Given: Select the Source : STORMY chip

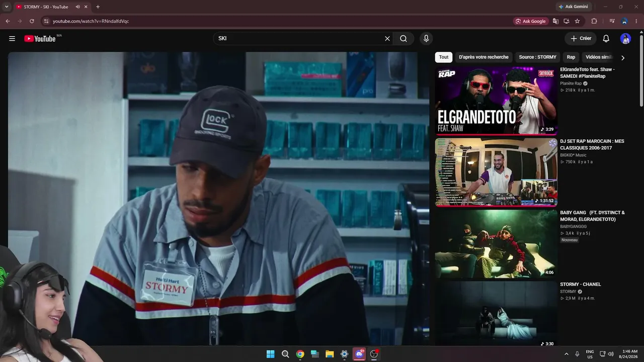Looking at the screenshot, I should [537, 57].
